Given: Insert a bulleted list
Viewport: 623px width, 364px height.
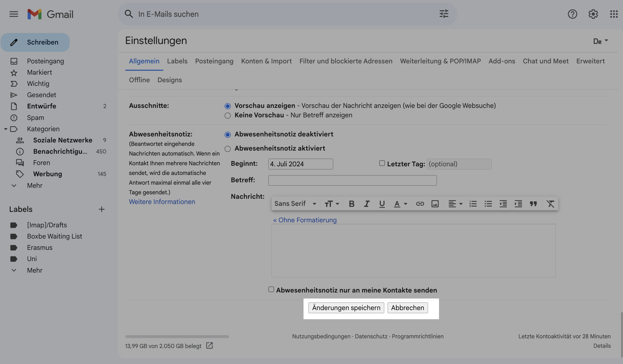Looking at the screenshot, I should click(x=488, y=203).
